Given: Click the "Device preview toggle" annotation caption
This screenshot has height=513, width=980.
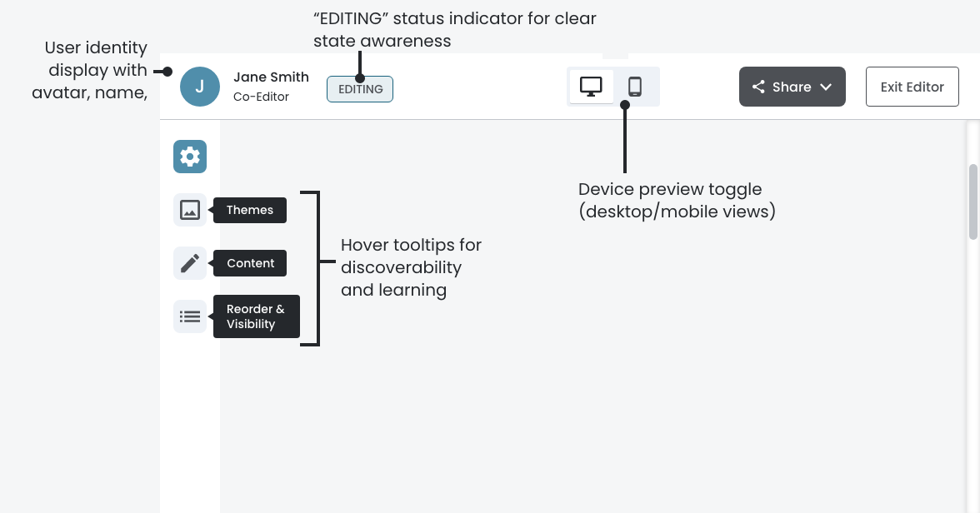Looking at the screenshot, I should tap(677, 200).
